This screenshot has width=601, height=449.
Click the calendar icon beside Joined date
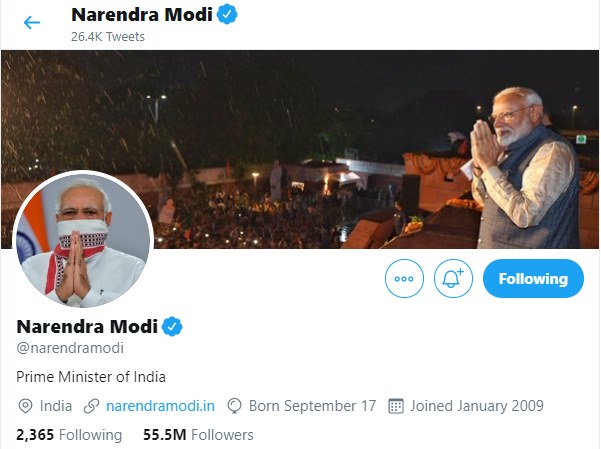[395, 406]
